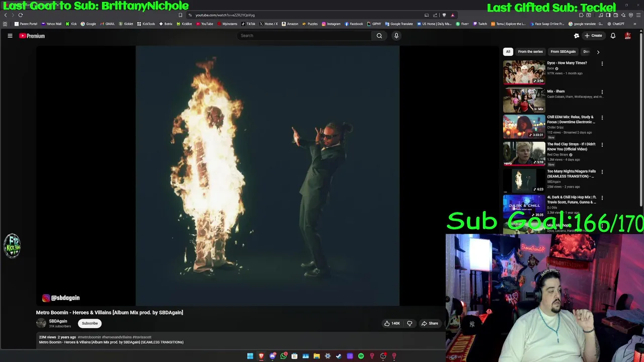Screen dimensions: 644x362
Task: Click the #heroesandvillains hashtag
Action: [117, 337]
